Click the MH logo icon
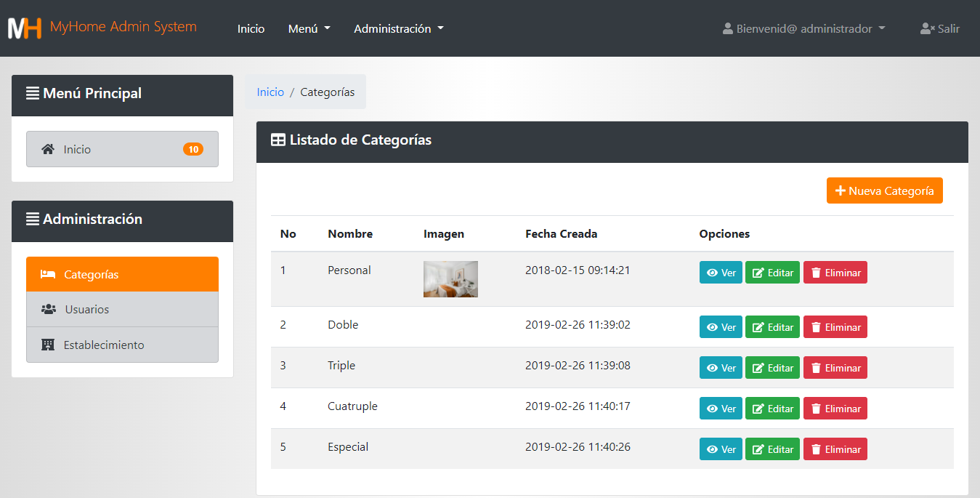980x498 pixels. [x=25, y=28]
